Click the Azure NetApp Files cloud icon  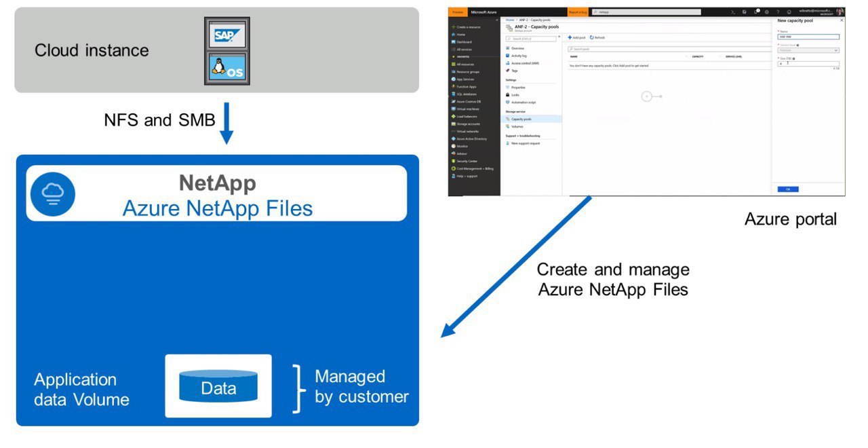[53, 193]
